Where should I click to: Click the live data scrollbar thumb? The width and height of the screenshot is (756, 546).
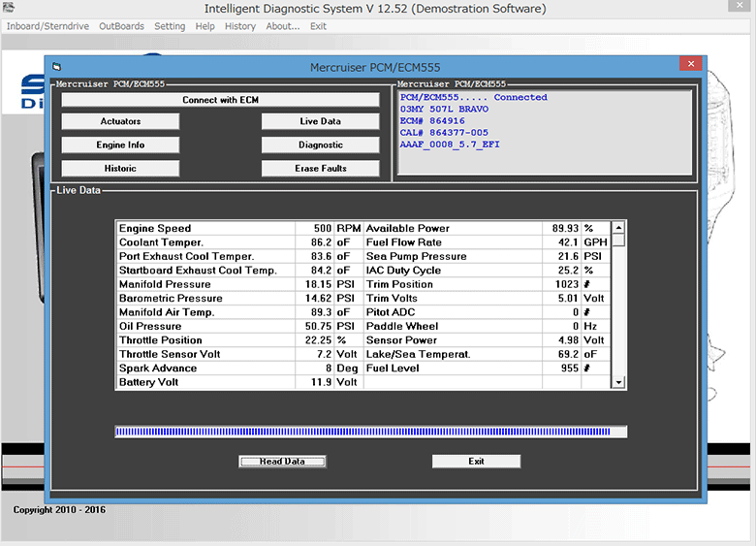click(x=618, y=241)
